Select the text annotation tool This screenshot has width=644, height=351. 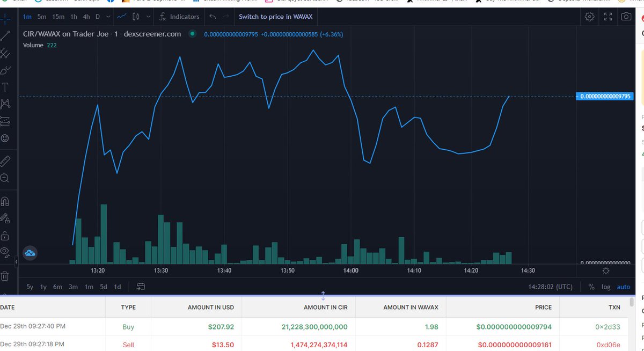[x=5, y=87]
